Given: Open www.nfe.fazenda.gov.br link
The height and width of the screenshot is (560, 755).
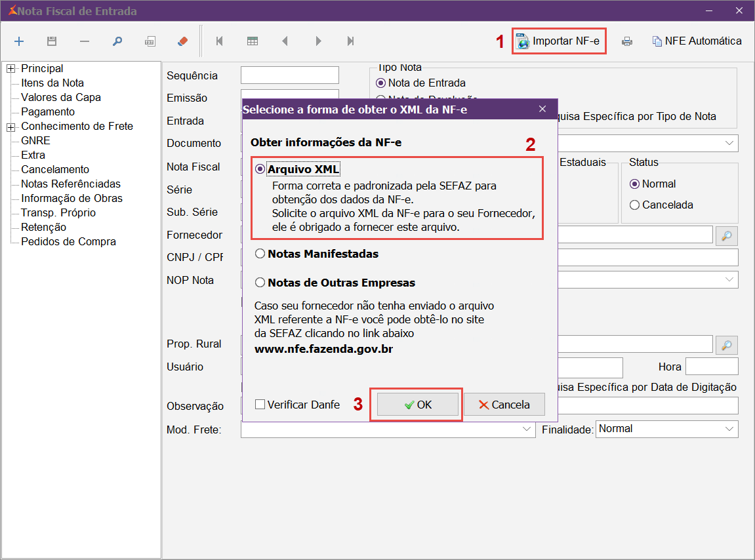Looking at the screenshot, I should (x=323, y=349).
